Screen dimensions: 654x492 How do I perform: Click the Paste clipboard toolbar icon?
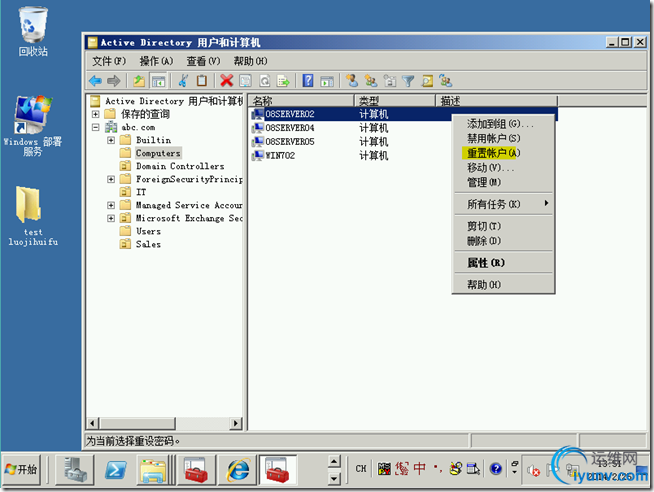tap(202, 80)
